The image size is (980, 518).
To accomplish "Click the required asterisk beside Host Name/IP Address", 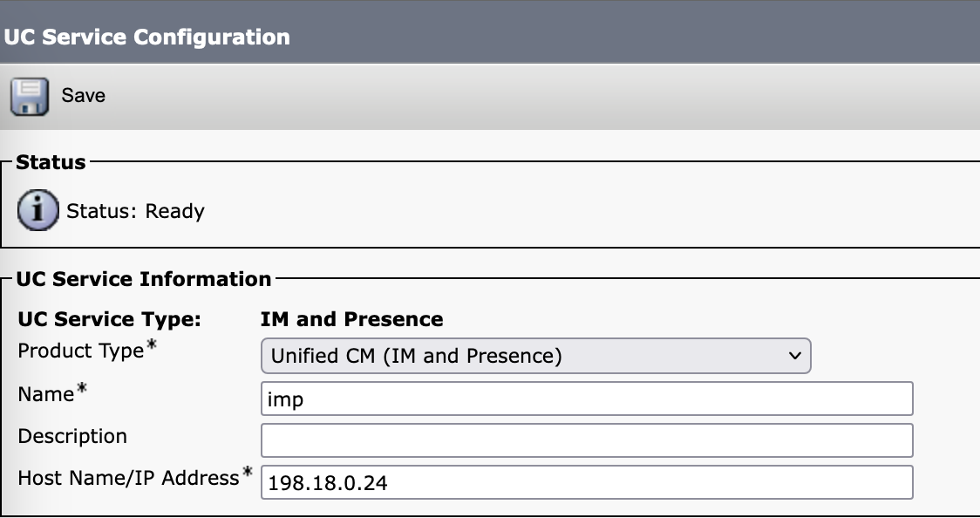I will click(x=248, y=473).
